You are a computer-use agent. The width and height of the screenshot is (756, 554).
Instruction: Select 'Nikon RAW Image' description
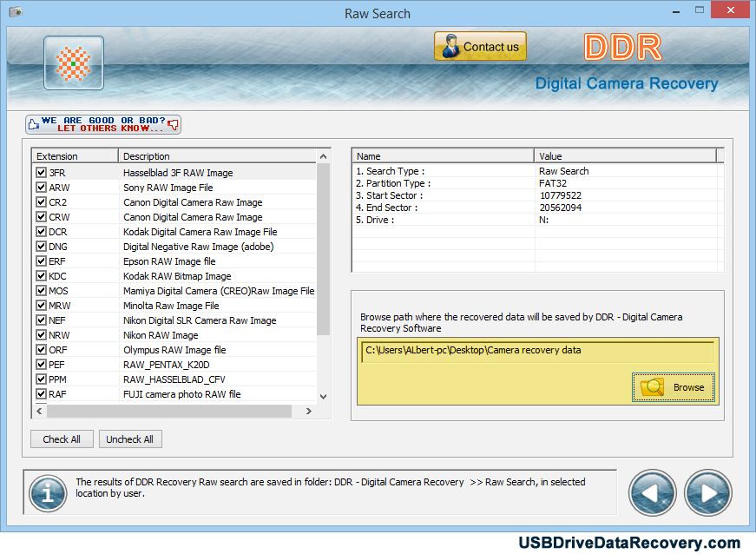click(x=161, y=335)
